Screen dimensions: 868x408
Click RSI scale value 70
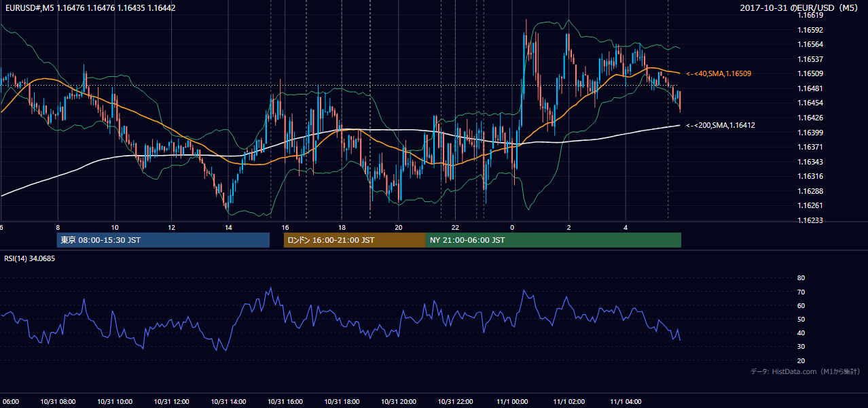(x=801, y=292)
